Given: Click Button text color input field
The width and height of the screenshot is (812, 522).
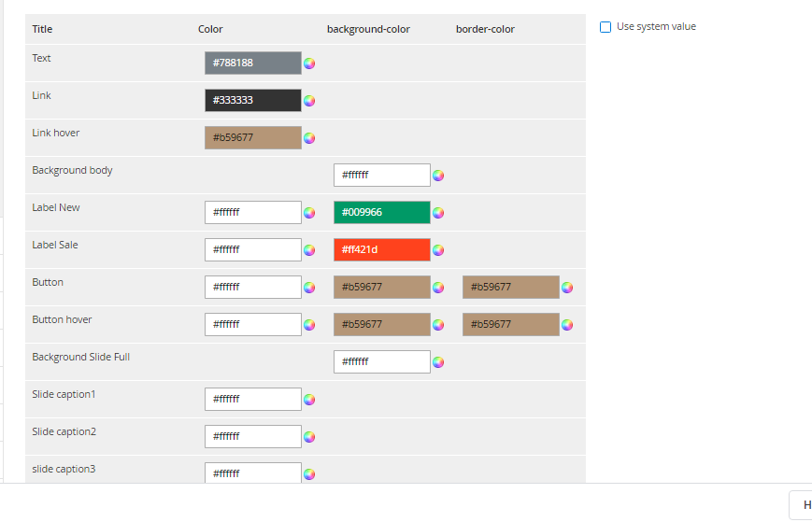Looking at the screenshot, I should (253, 287).
